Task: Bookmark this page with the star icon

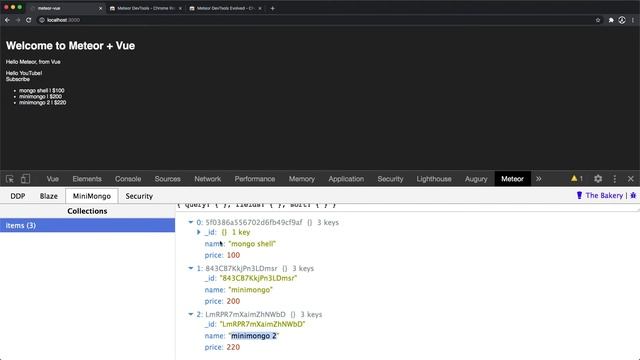Action: tap(598, 20)
